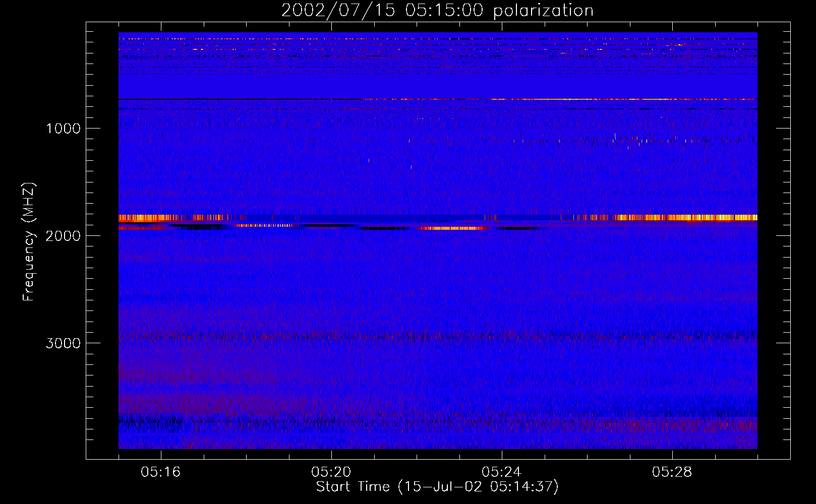Screen dimensions: 816x504
Task: Click the plot title '2002/07/15 05:15:00 polarization'
Action: 437,11
